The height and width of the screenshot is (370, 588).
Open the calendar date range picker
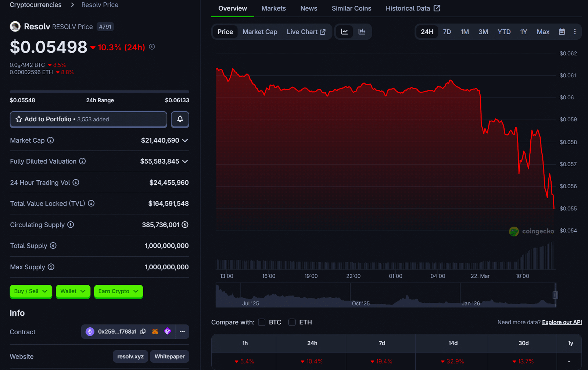coord(562,32)
